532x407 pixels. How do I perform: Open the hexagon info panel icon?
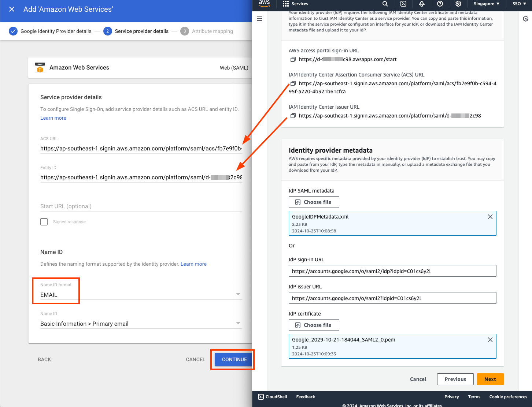526,19
